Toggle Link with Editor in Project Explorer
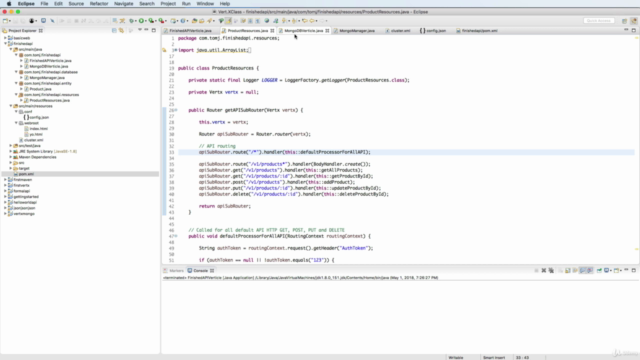 122,30
